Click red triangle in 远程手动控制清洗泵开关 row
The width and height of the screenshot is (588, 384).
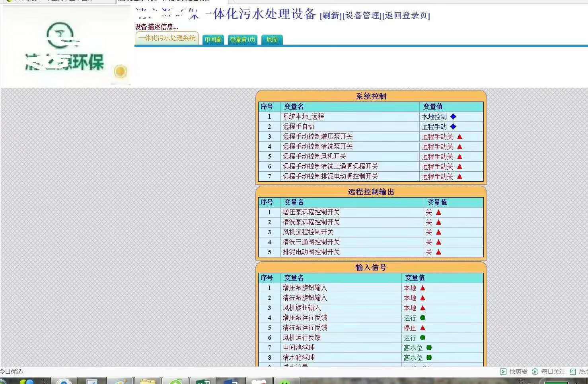(x=459, y=147)
